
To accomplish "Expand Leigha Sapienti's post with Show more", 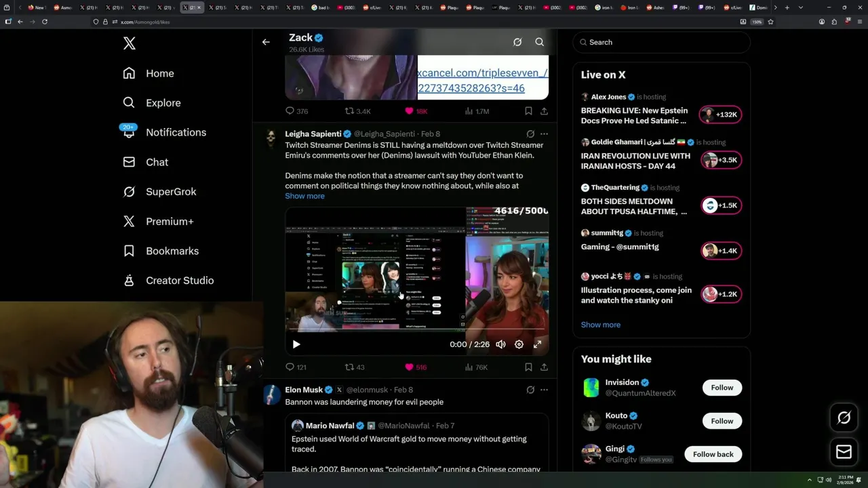I will (304, 196).
